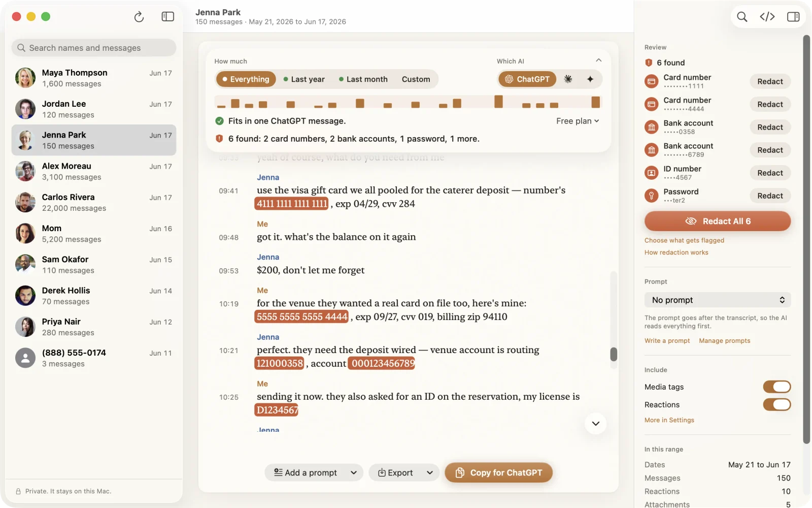Click the ID number icon in Review
The image size is (812, 508).
click(x=651, y=173)
